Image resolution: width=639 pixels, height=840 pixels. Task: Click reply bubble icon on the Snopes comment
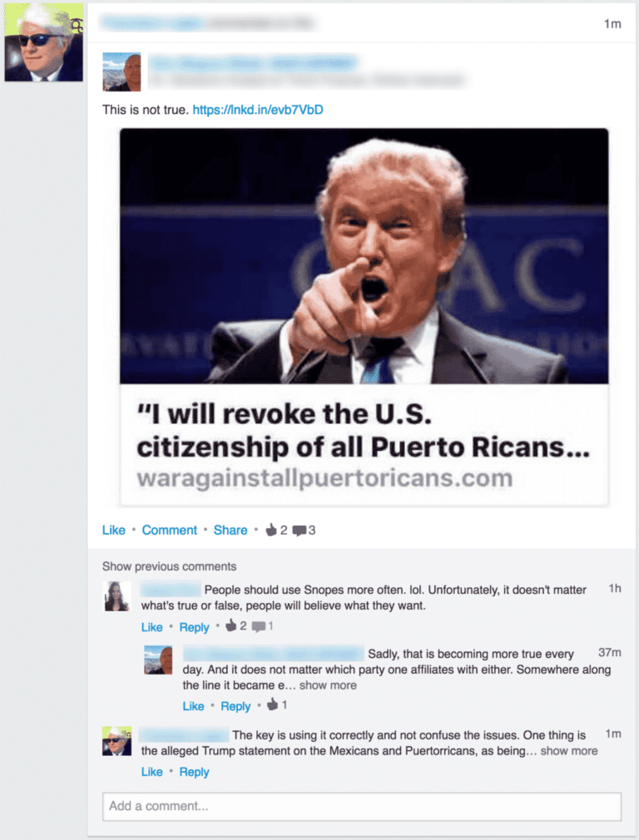click(259, 626)
